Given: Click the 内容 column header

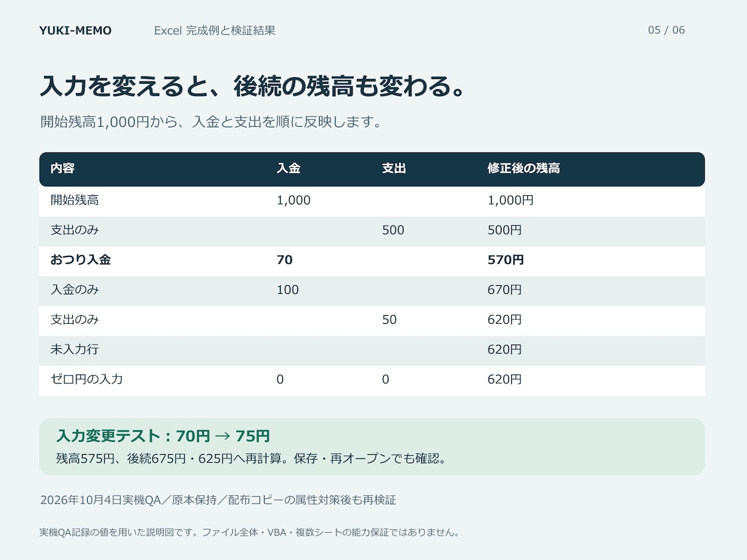Looking at the screenshot, I should tap(62, 168).
